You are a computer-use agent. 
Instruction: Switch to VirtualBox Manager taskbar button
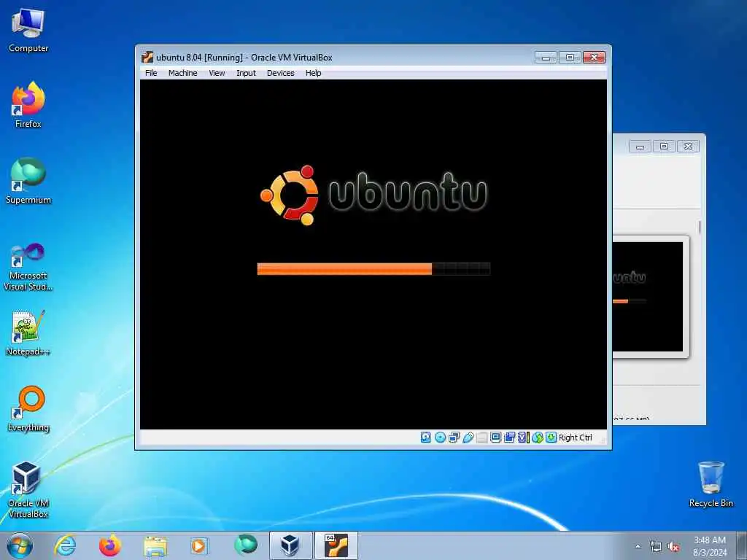[x=290, y=545]
